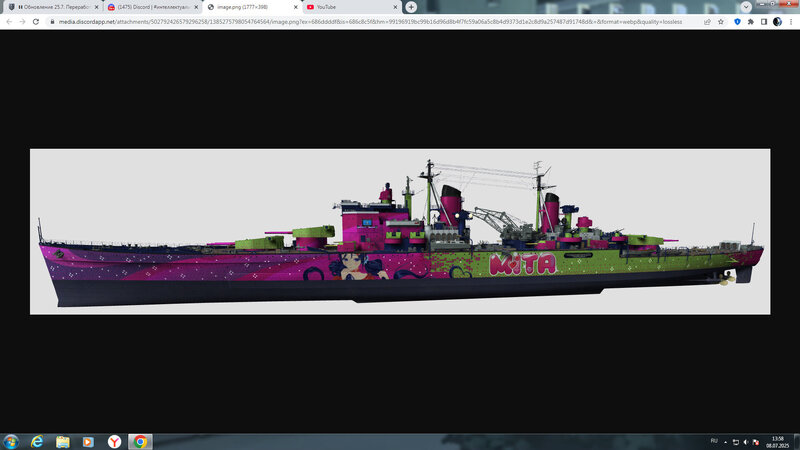This screenshot has width=800, height=450.
Task: Click the browser forward arrow
Action: coord(22,22)
